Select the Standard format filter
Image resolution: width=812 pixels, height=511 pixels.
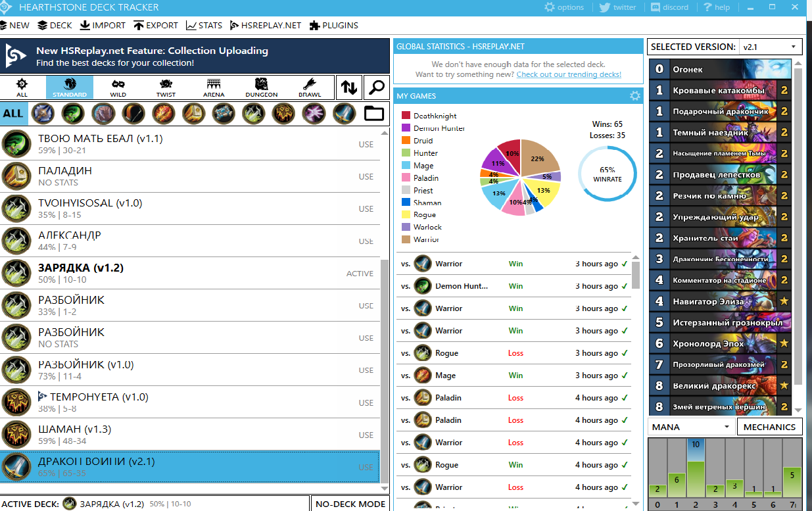[70, 87]
